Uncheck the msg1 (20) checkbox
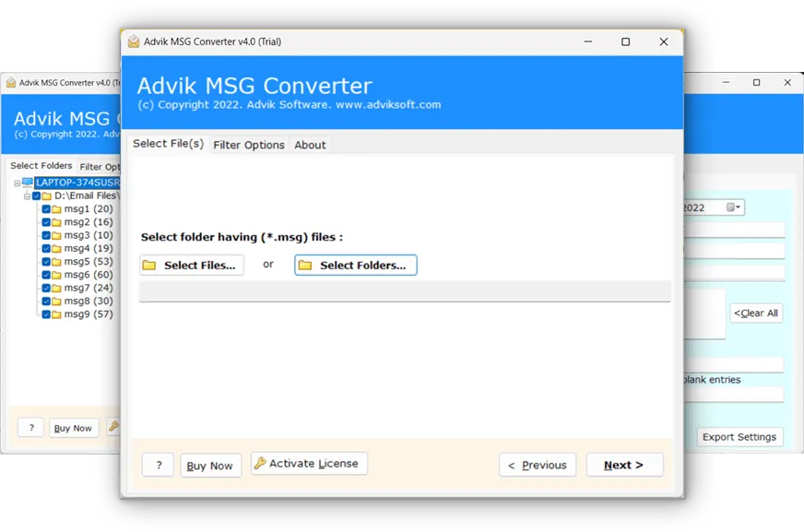The image size is (804, 532). 46,209
